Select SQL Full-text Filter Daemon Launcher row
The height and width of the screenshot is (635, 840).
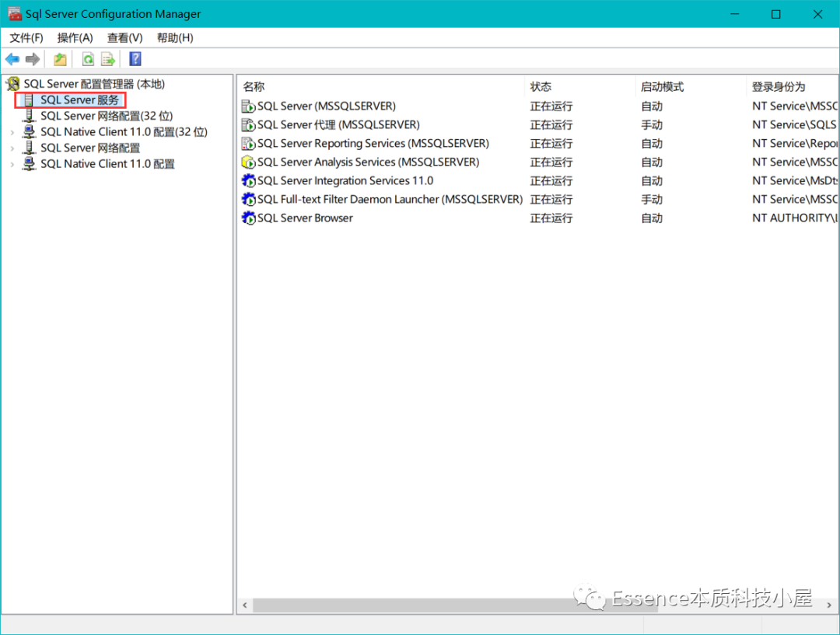pos(538,199)
